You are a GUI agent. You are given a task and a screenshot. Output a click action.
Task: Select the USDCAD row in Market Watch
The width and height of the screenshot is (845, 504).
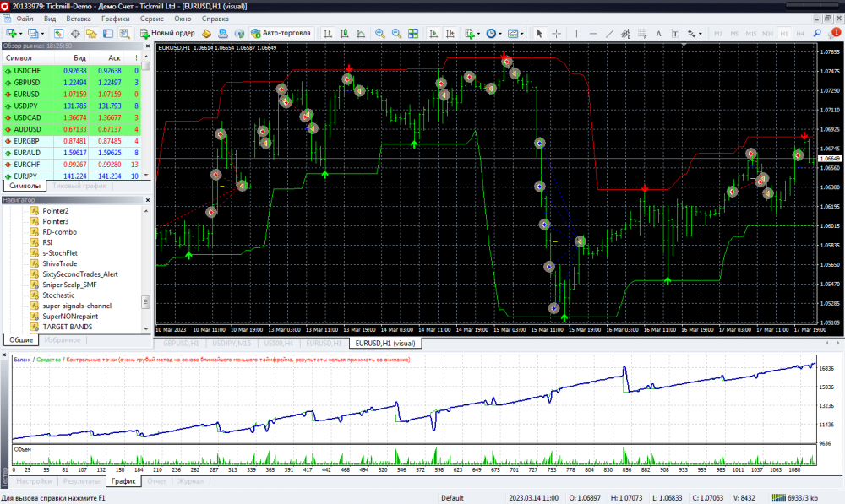[x=72, y=117]
